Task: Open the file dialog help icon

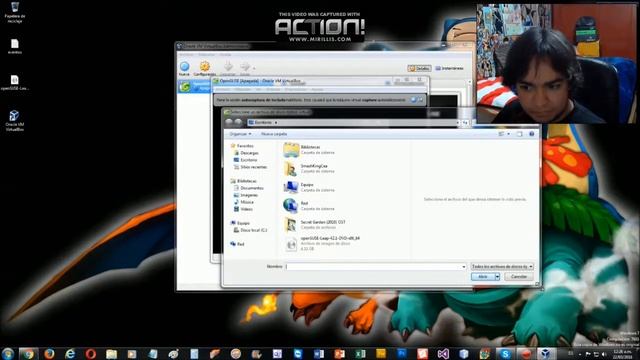Action: (531, 134)
